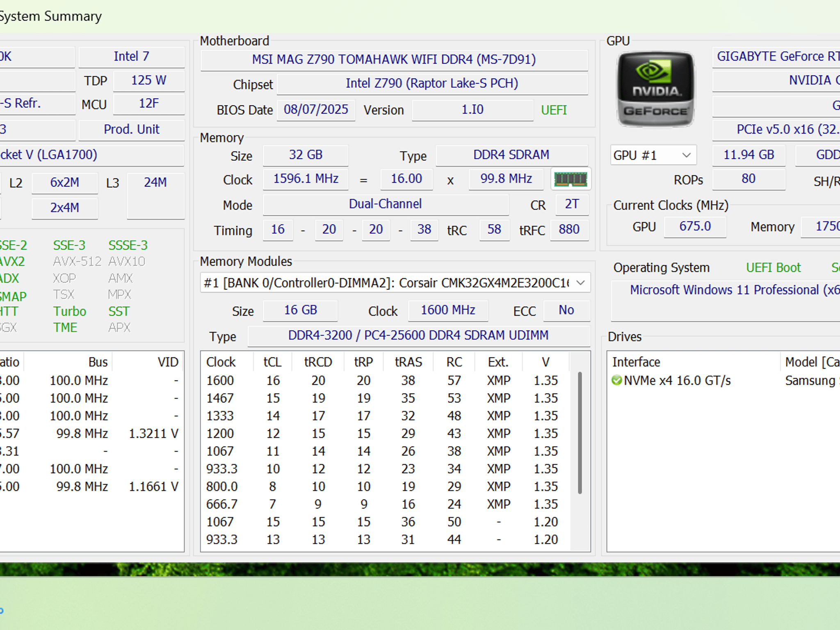Image resolution: width=840 pixels, height=630 pixels.
Task: Click the TDP 125 W value
Action: point(148,80)
